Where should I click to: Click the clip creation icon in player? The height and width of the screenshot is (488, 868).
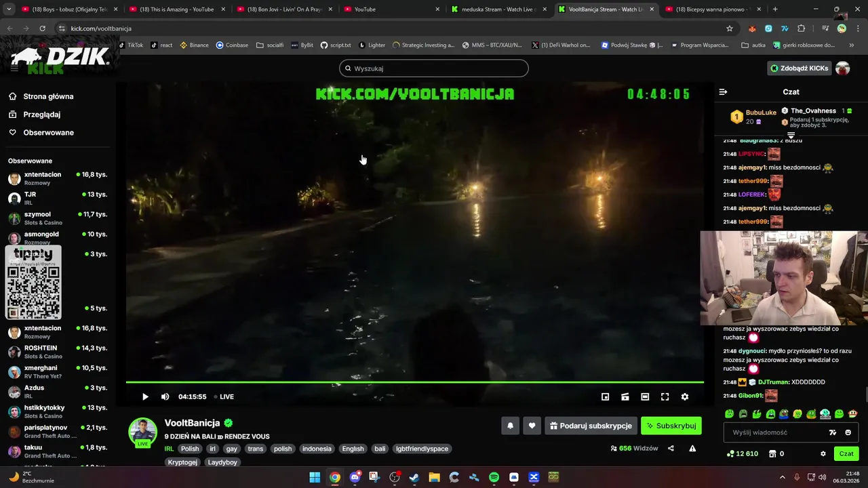pyautogui.click(x=625, y=396)
